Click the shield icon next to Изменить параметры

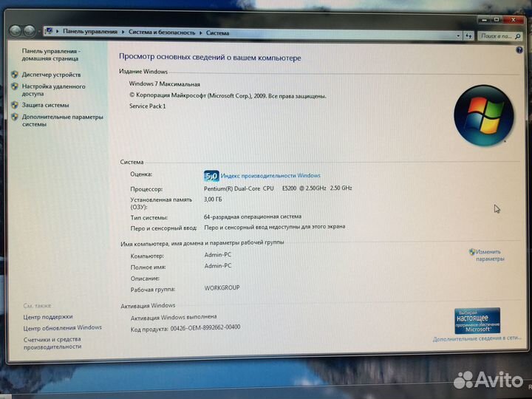[472, 252]
